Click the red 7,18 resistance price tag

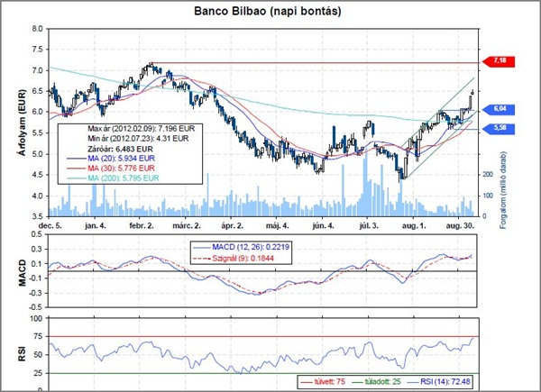[x=499, y=61]
